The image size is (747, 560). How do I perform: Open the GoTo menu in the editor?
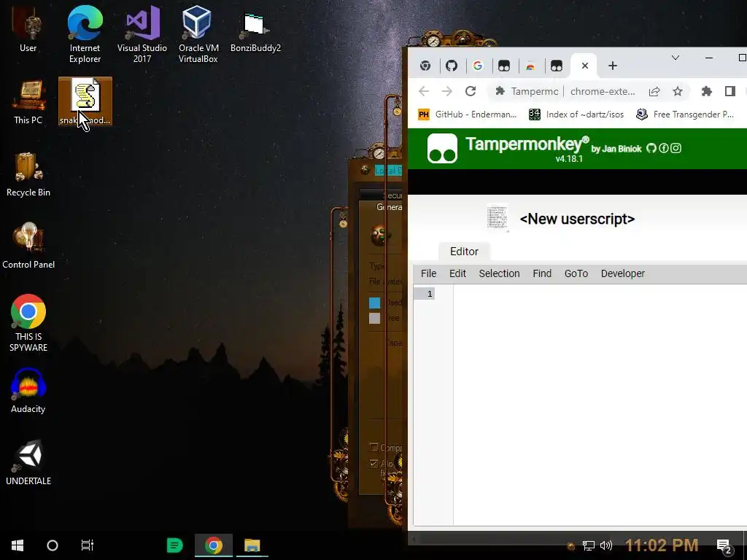coord(576,273)
